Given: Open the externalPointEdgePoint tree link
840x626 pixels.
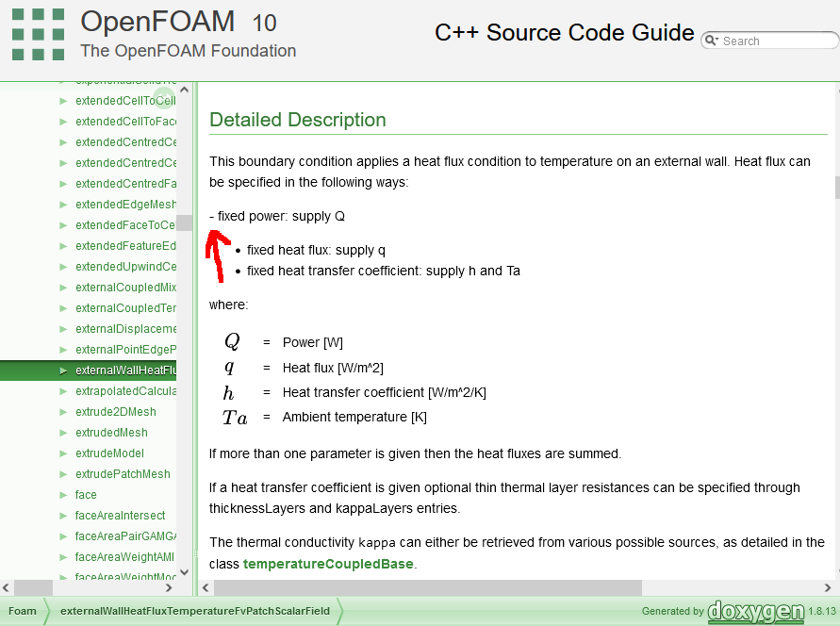Looking at the screenshot, I should [125, 350].
